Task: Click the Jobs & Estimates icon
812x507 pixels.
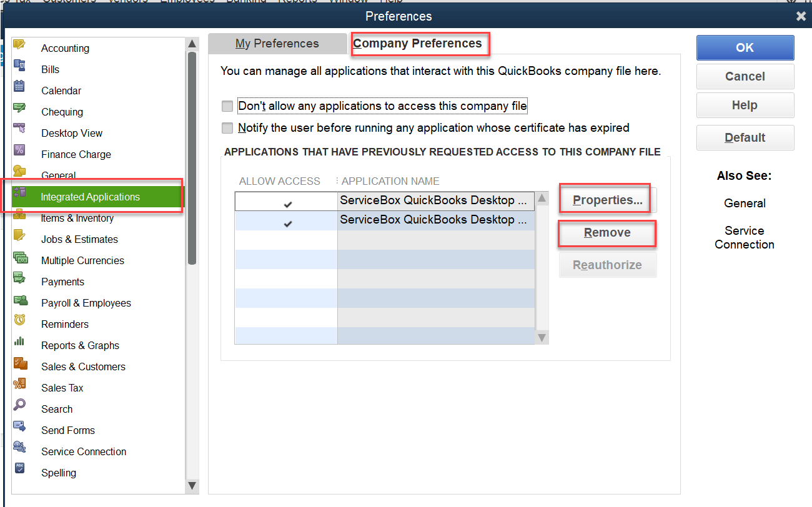Action: click(19, 235)
